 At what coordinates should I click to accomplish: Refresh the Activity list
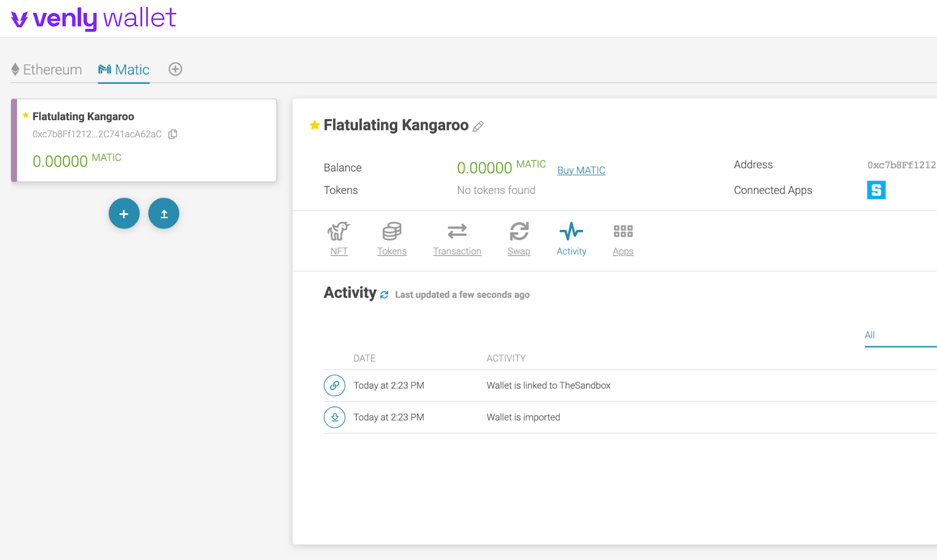(x=384, y=295)
